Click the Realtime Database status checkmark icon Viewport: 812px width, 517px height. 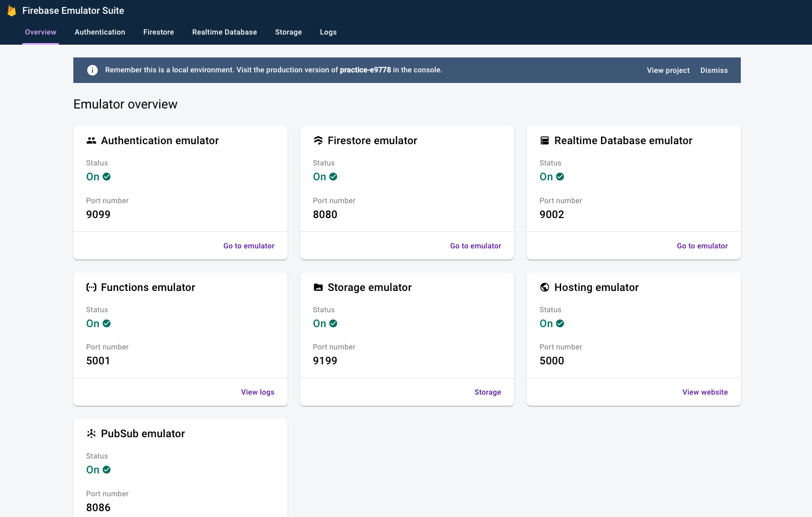tap(560, 177)
